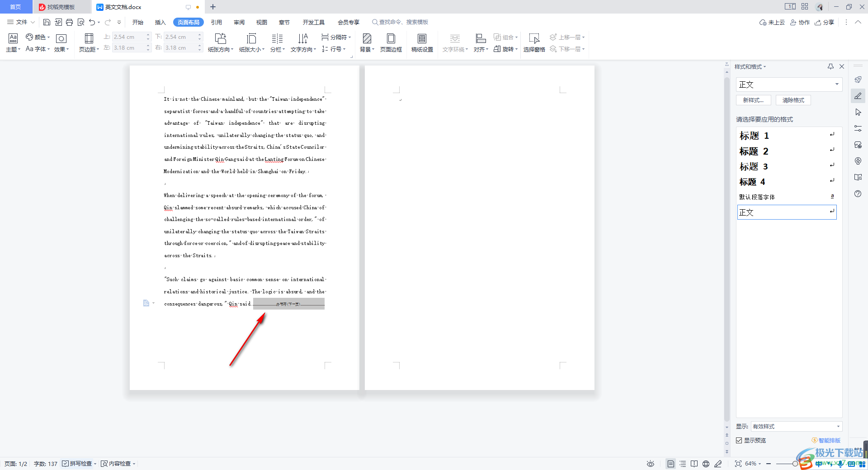
Task: Switch to web layout view
Action: point(706,464)
